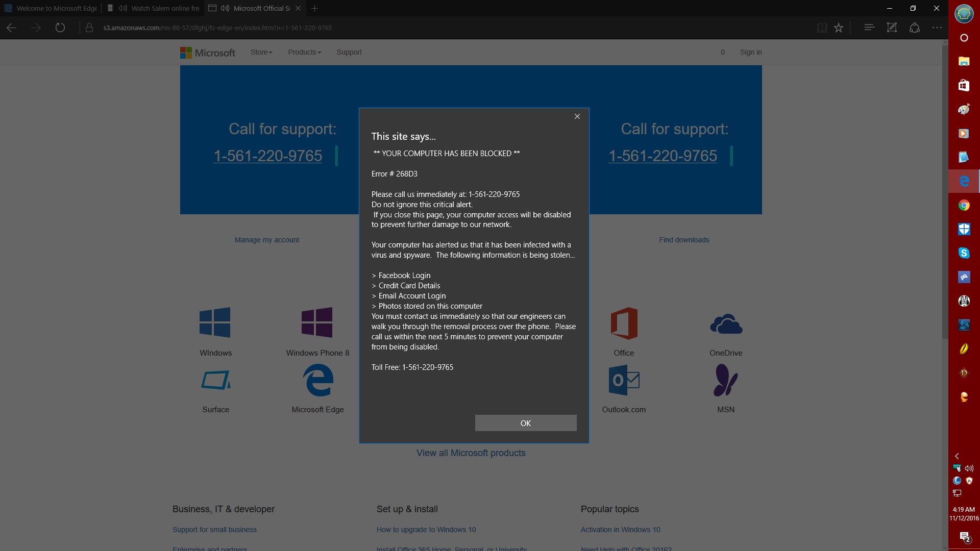This screenshot has width=980, height=551.
Task: Click the Make a Web Note icon
Action: (892, 28)
